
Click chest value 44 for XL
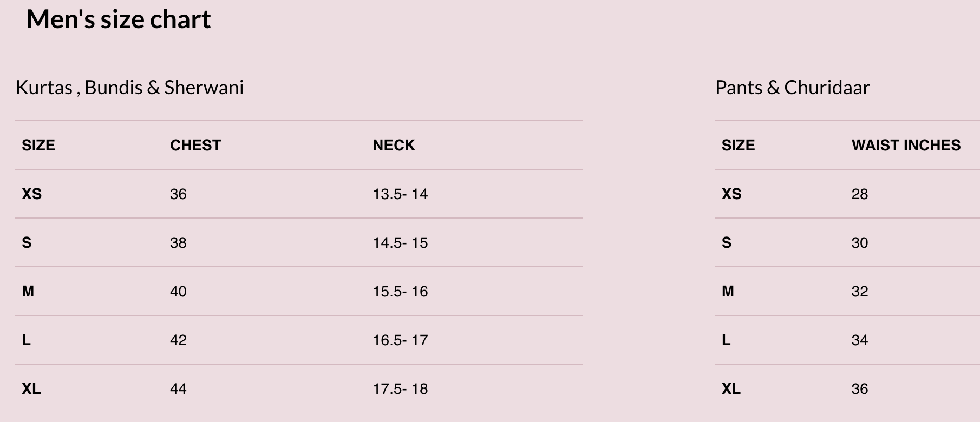tap(178, 388)
